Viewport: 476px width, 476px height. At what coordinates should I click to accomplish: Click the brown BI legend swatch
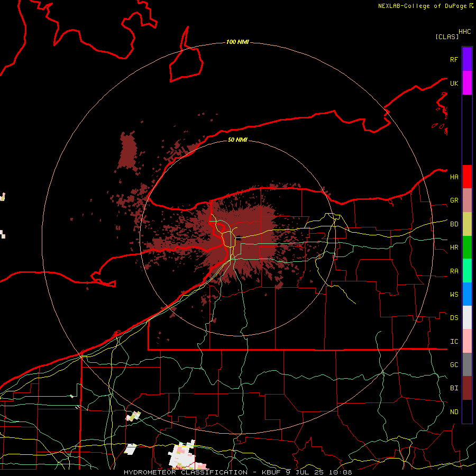click(x=467, y=388)
